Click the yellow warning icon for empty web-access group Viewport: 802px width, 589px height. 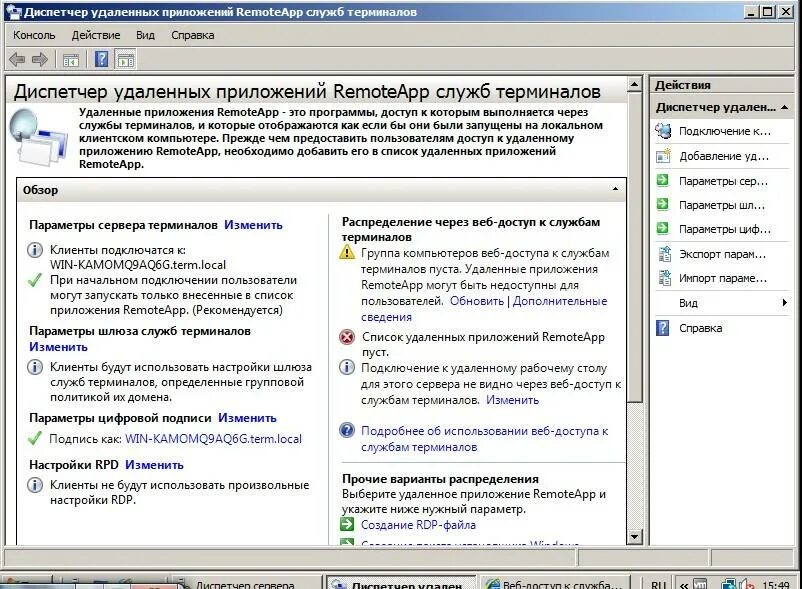347,252
